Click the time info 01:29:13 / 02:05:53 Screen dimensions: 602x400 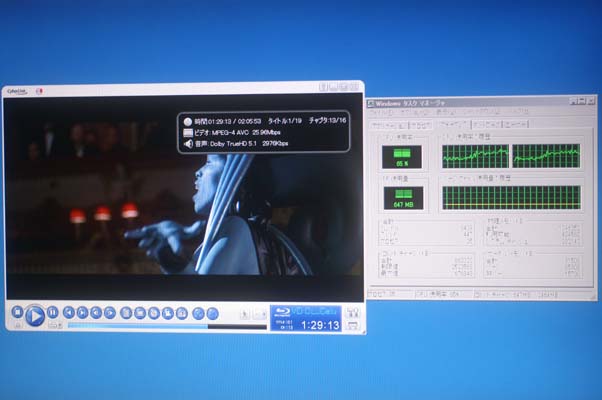[228, 121]
